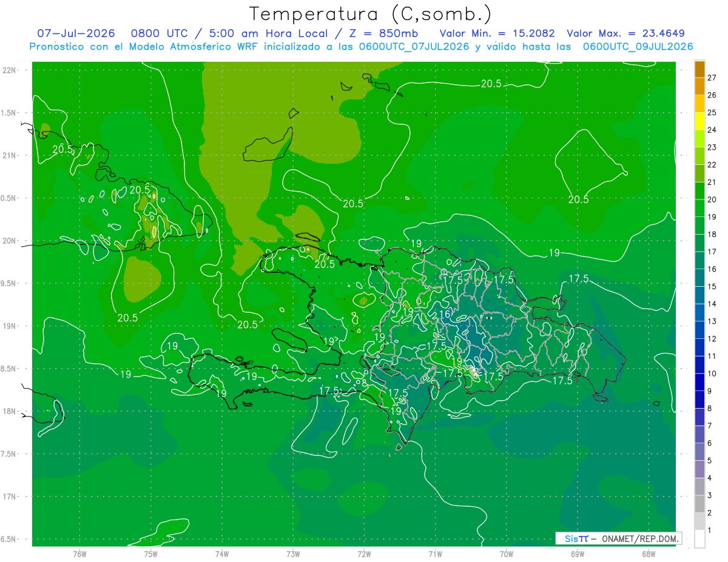728x562 pixels.
Task: Click the dark blue legend swatch between 9 and 10
Action: tap(699, 383)
